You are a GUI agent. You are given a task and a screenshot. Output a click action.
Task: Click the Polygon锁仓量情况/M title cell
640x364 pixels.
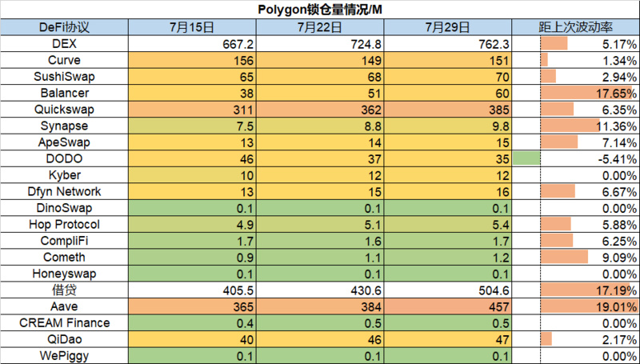tap(320, 10)
